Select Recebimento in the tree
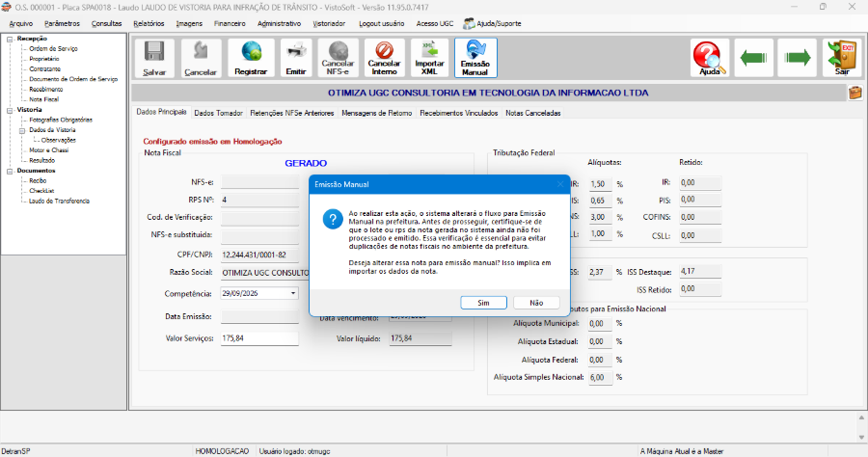The height and width of the screenshot is (457, 868). pos(46,89)
